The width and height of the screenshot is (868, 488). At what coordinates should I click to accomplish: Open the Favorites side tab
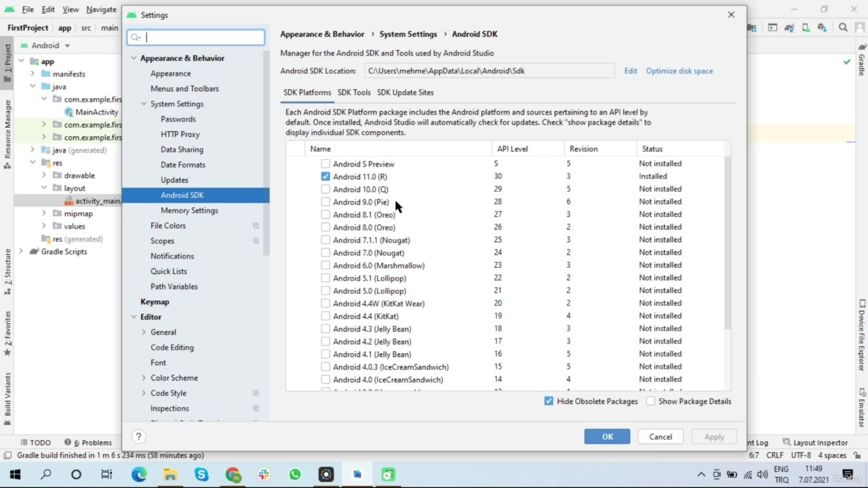[x=7, y=333]
